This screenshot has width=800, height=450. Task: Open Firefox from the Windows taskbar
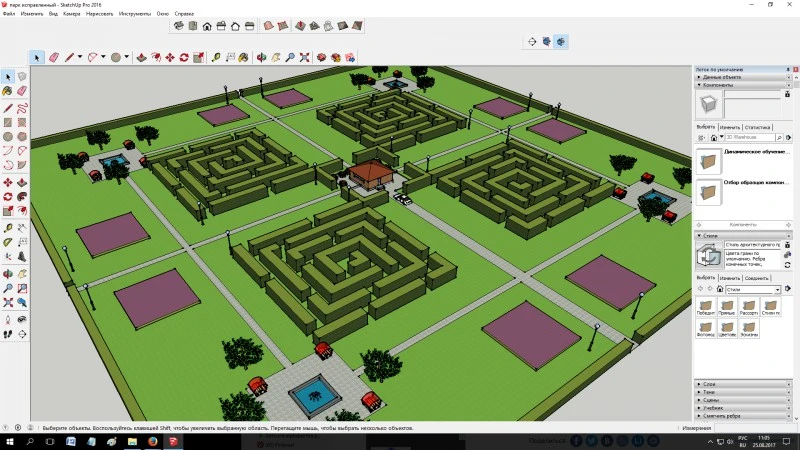pos(153,441)
